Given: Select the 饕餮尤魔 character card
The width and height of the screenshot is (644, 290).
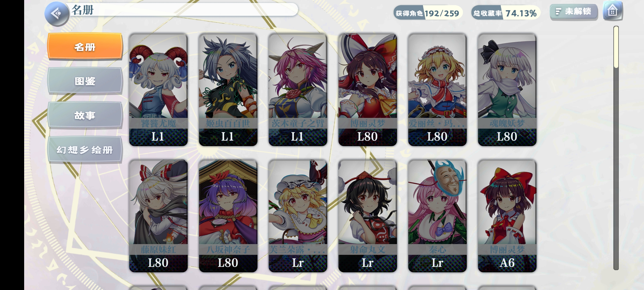Looking at the screenshot, I should (x=158, y=90).
